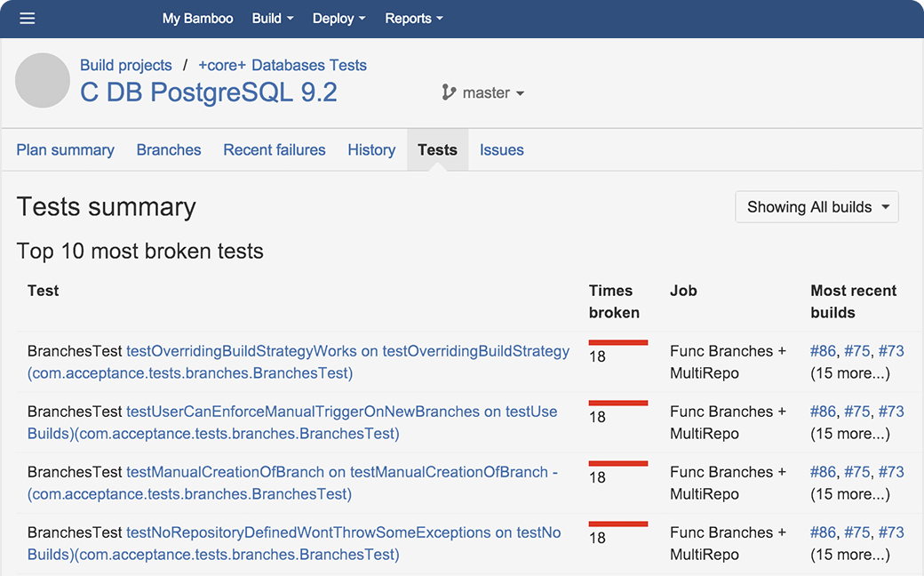
Task: Open the hamburger navigation menu
Action: point(27,18)
